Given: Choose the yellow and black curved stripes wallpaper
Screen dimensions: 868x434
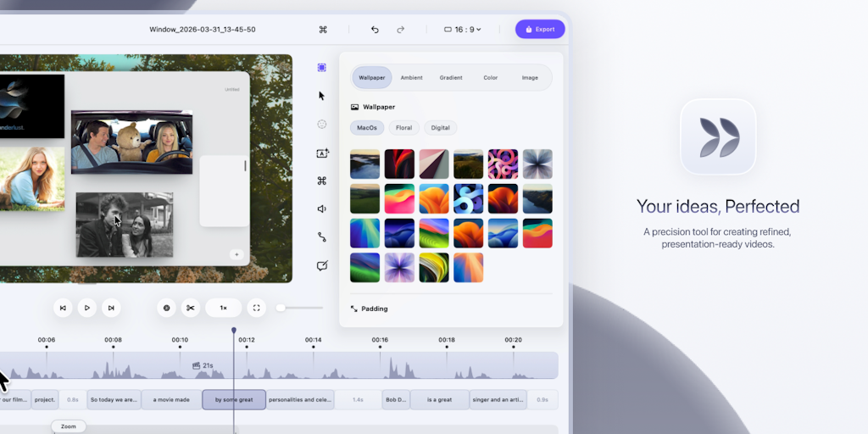Looking at the screenshot, I should pyautogui.click(x=434, y=268).
